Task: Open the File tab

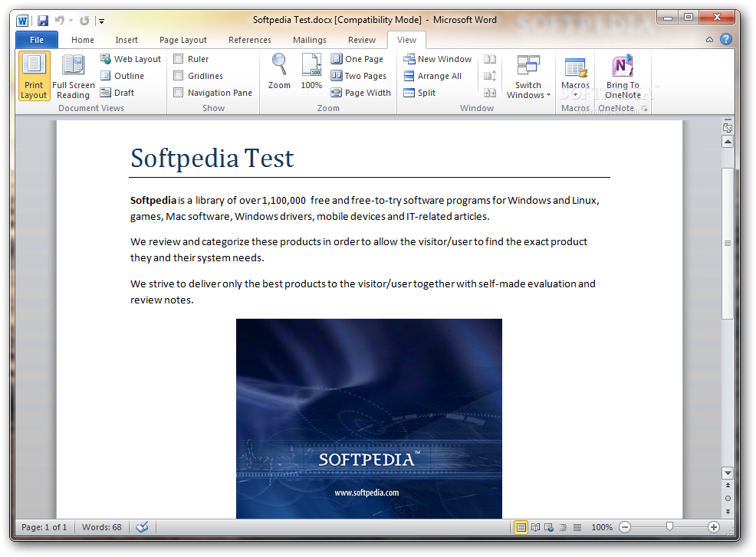Action: pos(37,40)
